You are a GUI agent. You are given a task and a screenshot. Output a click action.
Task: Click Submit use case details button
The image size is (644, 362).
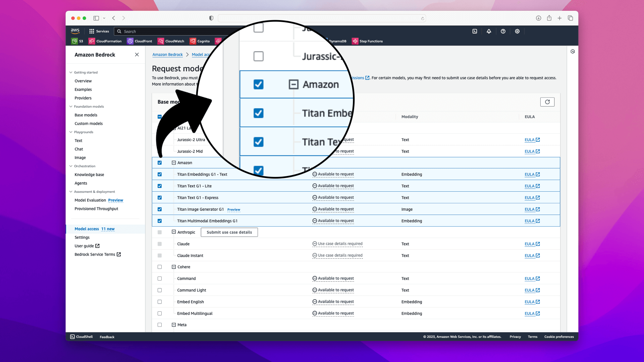point(229,232)
